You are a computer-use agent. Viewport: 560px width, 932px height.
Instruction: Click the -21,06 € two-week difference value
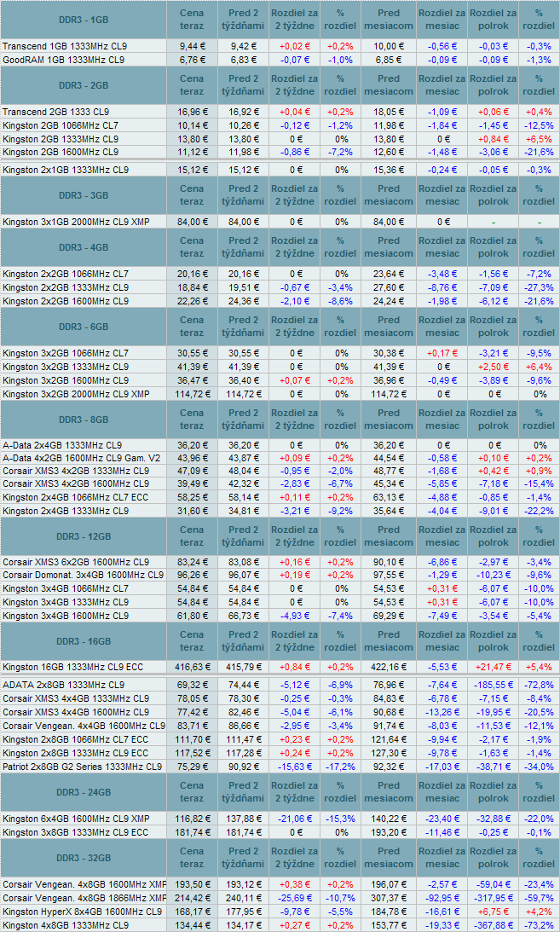pyautogui.click(x=295, y=819)
